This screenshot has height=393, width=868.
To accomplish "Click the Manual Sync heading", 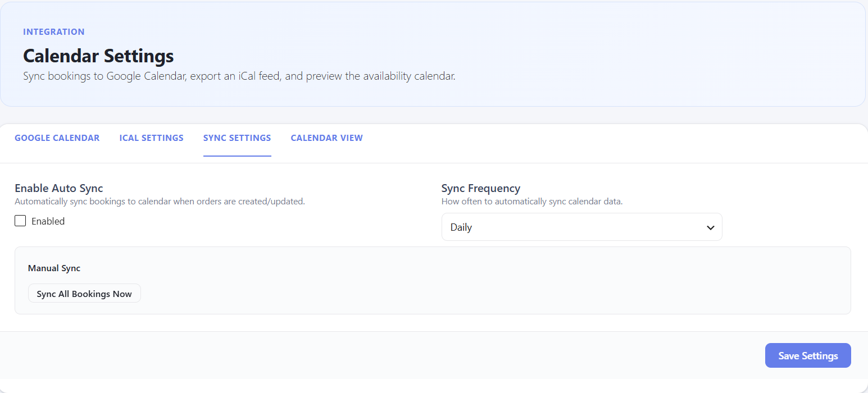I will [54, 268].
